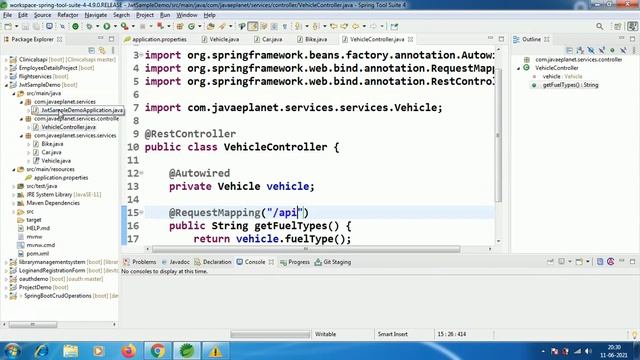Open the Window menu
The height and width of the screenshot is (360, 640).
(187, 15)
